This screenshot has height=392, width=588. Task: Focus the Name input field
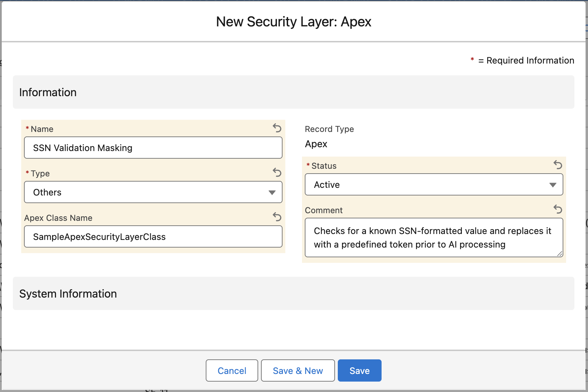coord(153,148)
